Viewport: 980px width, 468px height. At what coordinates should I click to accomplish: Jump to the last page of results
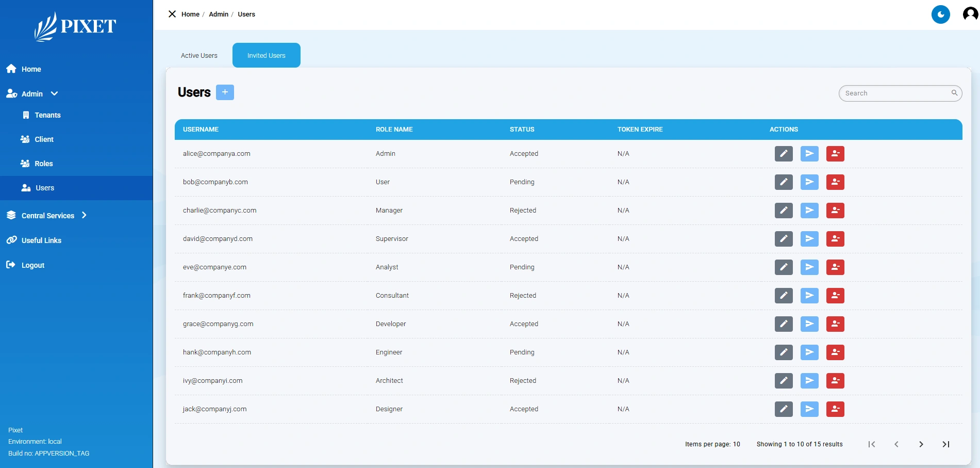pyautogui.click(x=945, y=444)
